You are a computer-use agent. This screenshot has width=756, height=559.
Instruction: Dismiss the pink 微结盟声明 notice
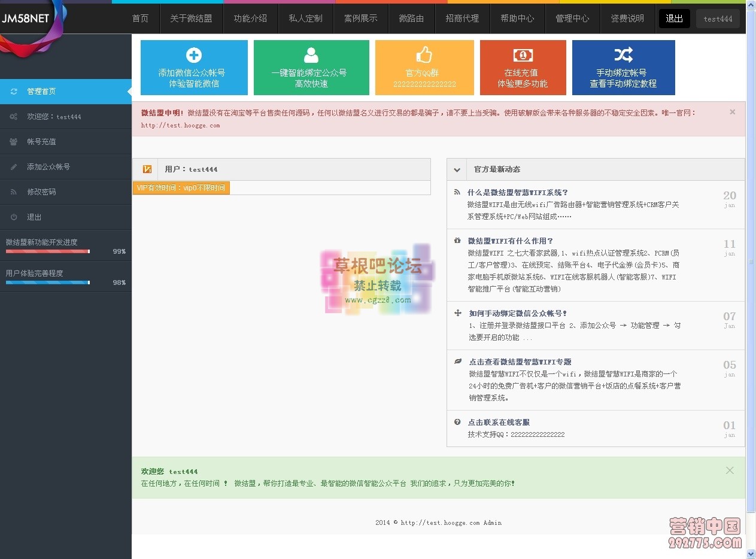[732, 112]
